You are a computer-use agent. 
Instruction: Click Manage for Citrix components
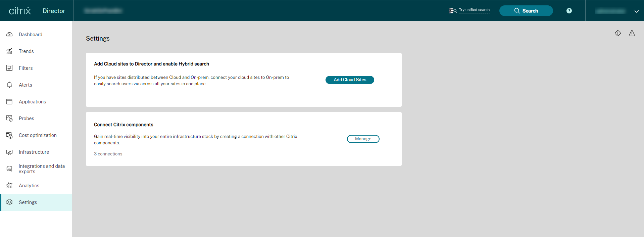[x=363, y=139]
